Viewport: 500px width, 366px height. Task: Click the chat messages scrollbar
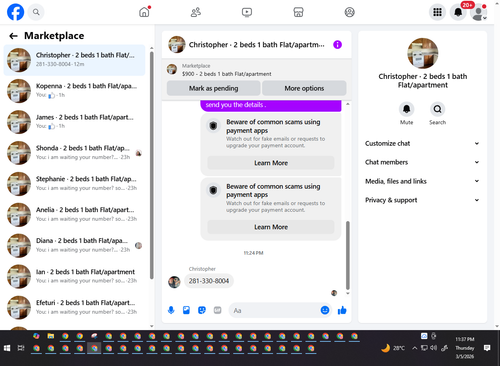coord(348,255)
